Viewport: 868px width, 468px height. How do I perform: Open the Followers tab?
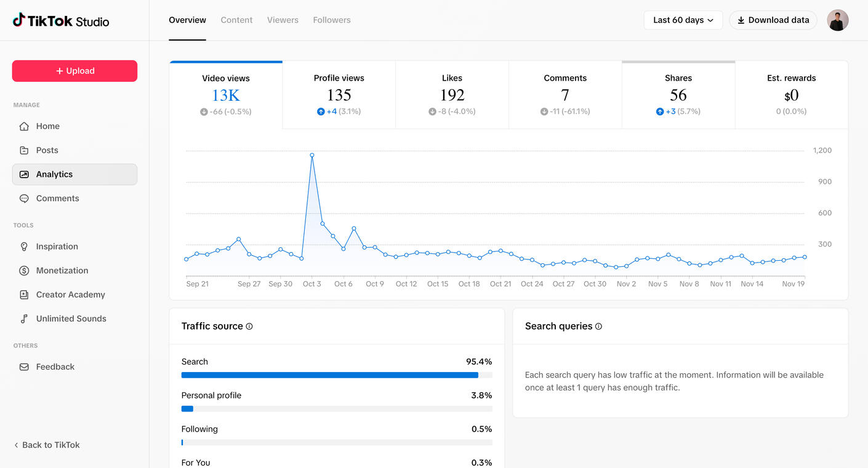(331, 20)
